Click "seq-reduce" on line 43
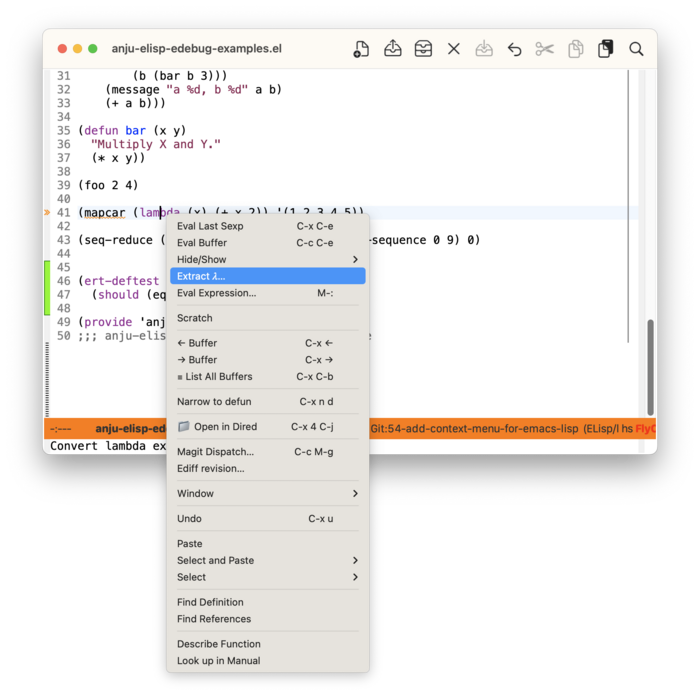This screenshot has height=693, width=700. [118, 240]
